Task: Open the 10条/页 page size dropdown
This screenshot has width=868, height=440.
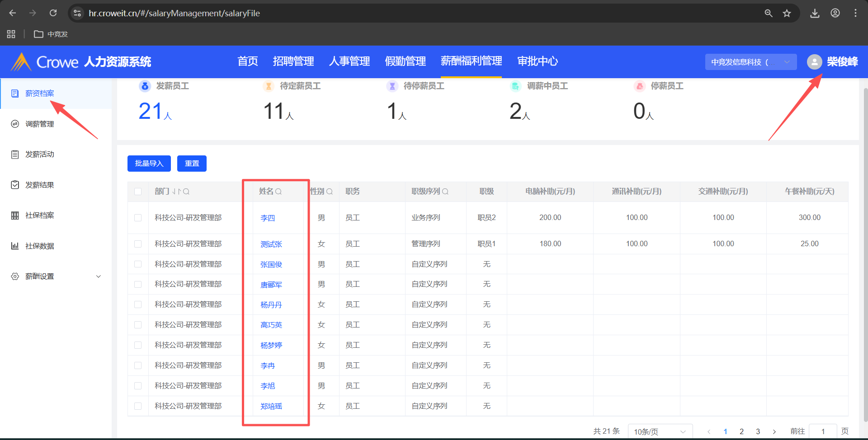Action: 660,431
